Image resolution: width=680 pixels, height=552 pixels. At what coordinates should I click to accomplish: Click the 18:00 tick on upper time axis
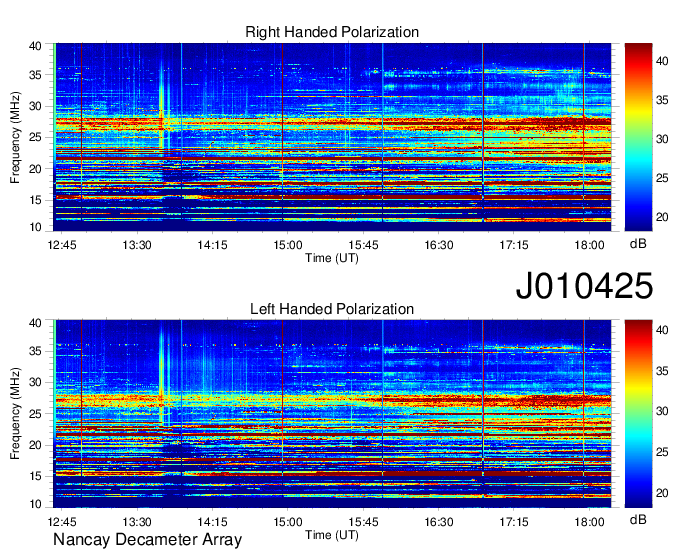pyautogui.click(x=589, y=245)
